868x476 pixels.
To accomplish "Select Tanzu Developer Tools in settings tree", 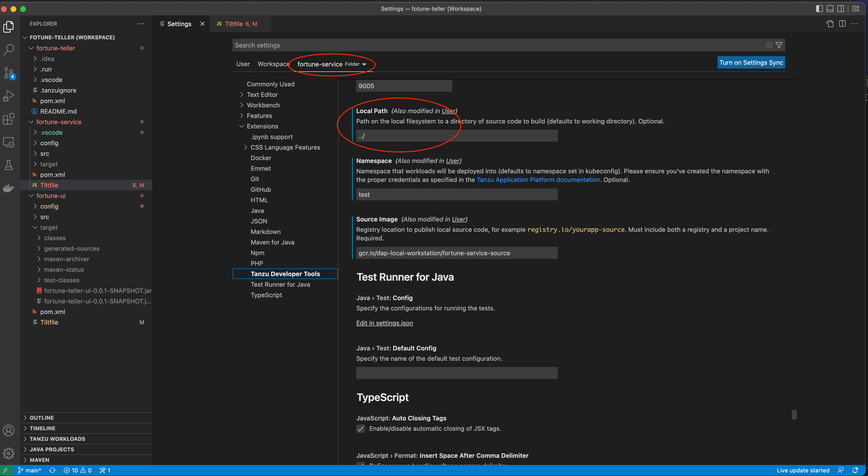I will click(x=285, y=274).
